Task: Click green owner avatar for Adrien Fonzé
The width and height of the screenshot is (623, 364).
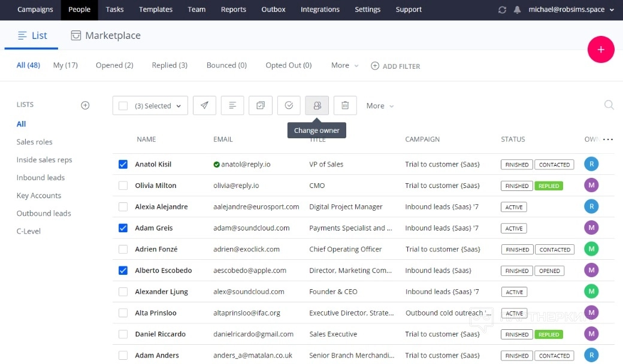Action: pos(591,249)
